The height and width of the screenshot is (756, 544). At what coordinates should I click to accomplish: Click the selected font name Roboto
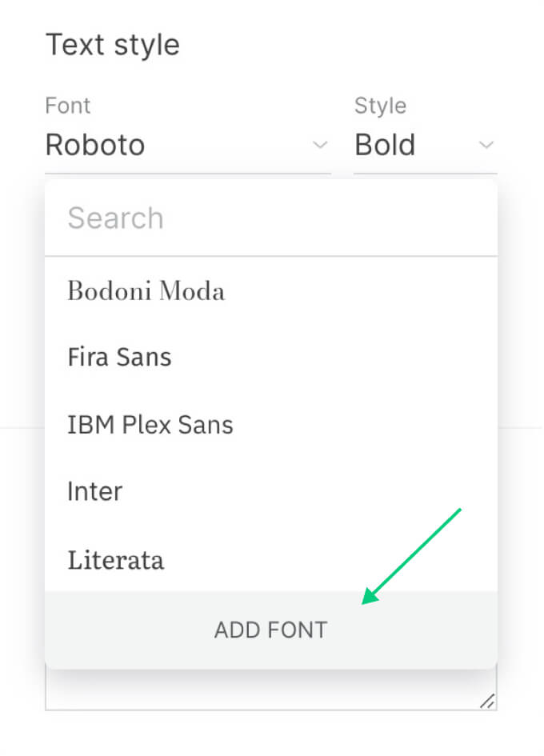pyautogui.click(x=95, y=146)
